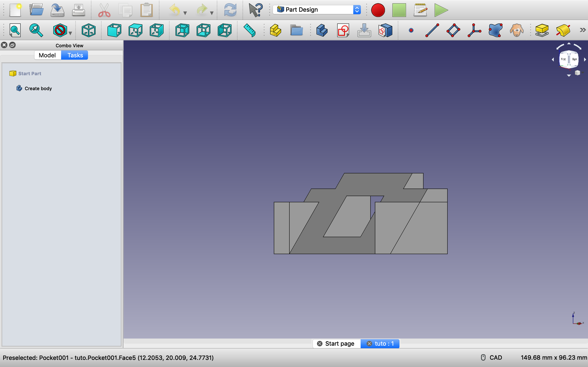Select the Pad extrude tool
The height and width of the screenshot is (367, 588).
(x=542, y=30)
